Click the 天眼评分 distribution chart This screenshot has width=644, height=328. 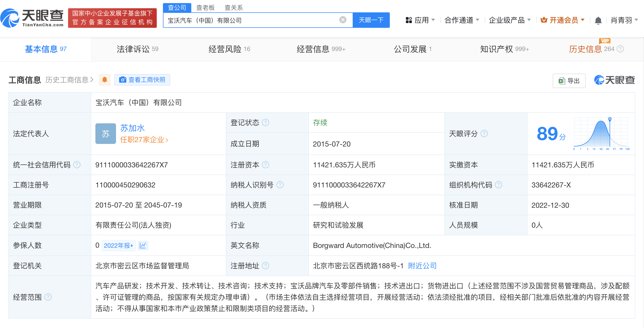601,134
